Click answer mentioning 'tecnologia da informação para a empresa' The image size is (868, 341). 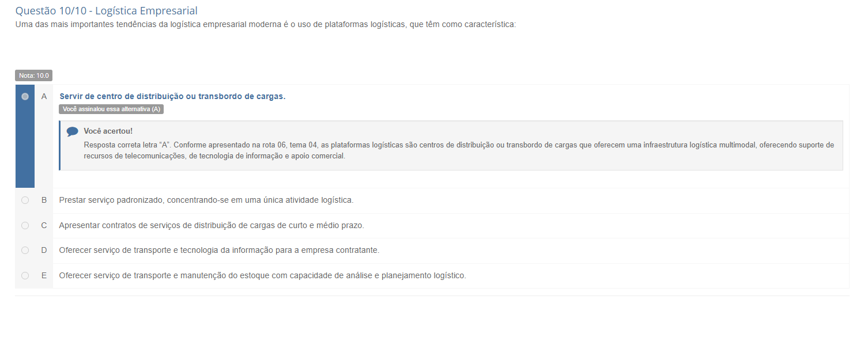[x=219, y=250]
